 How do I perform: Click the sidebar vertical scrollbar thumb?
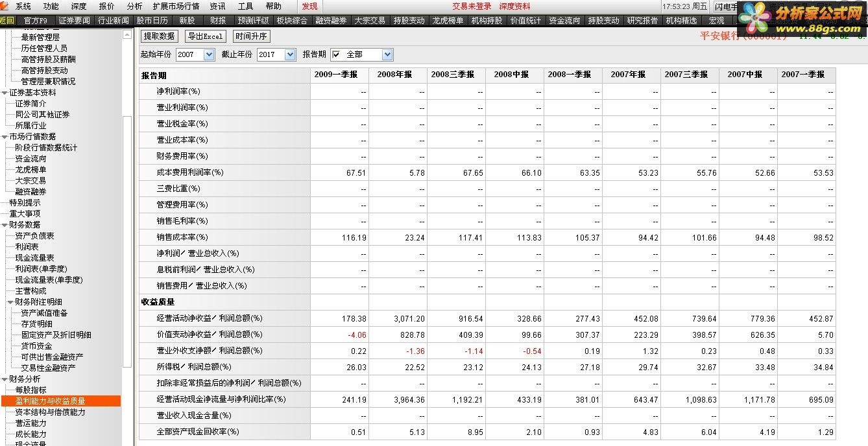click(127, 241)
